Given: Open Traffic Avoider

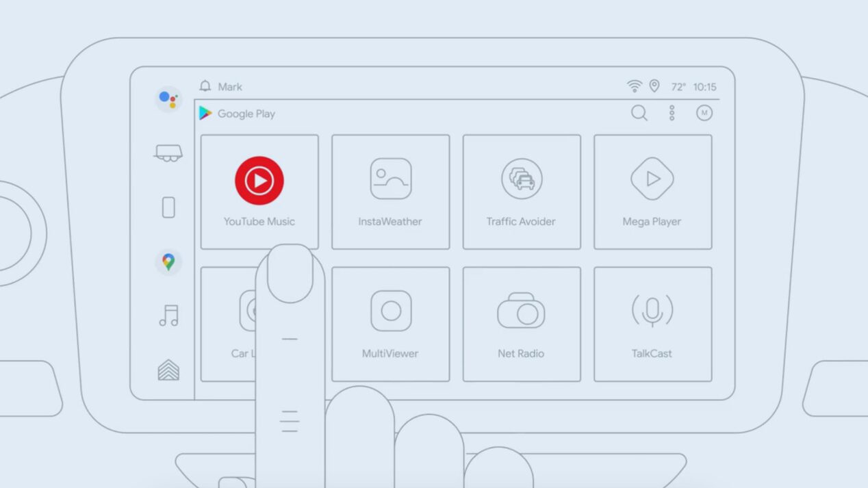Looking at the screenshot, I should 522,190.
